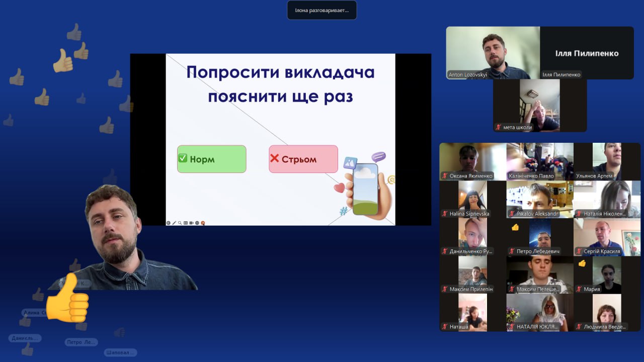Screen dimensions: 644x362
Task: Select Оксана Якименко video tile
Action: 473,161
